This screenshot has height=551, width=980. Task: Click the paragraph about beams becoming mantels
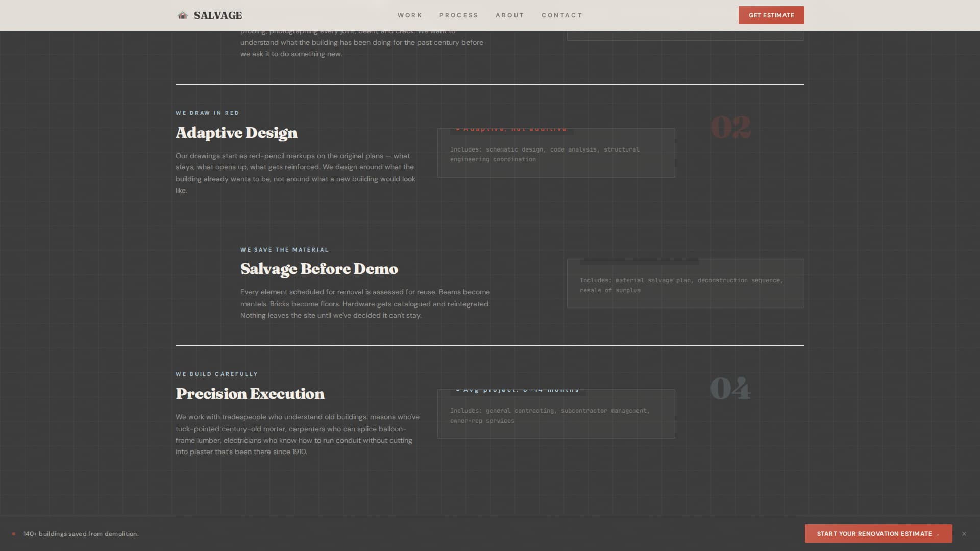point(365,304)
